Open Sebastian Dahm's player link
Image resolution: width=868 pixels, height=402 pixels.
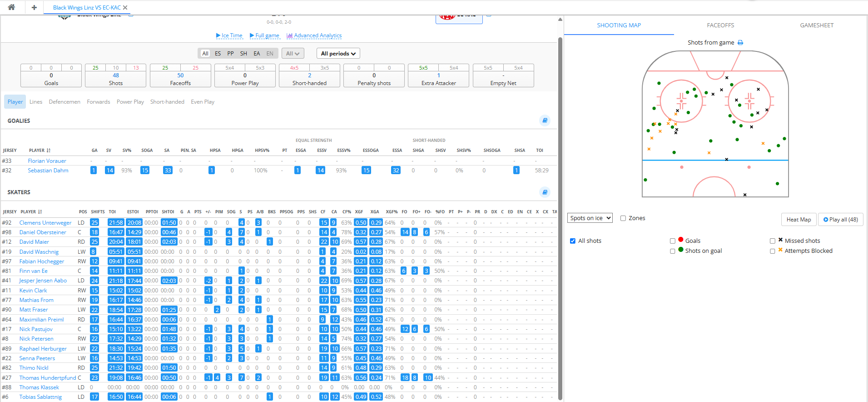[48, 171]
